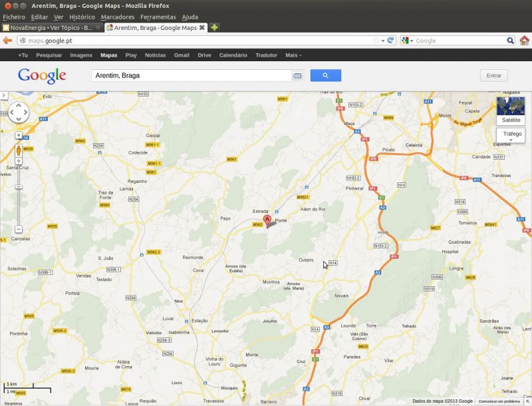Click the Play link
The height and width of the screenshot is (406, 532).
tap(131, 55)
